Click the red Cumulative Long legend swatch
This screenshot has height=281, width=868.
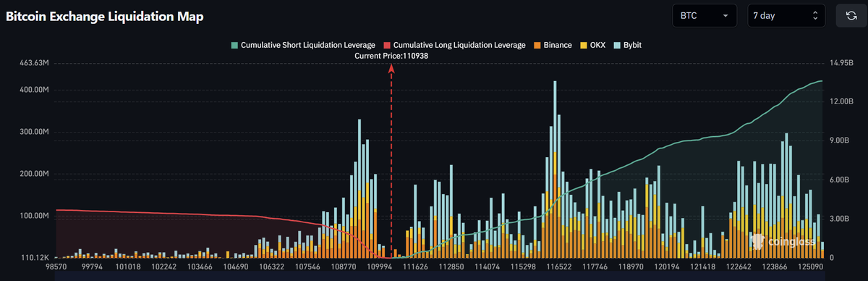point(388,45)
